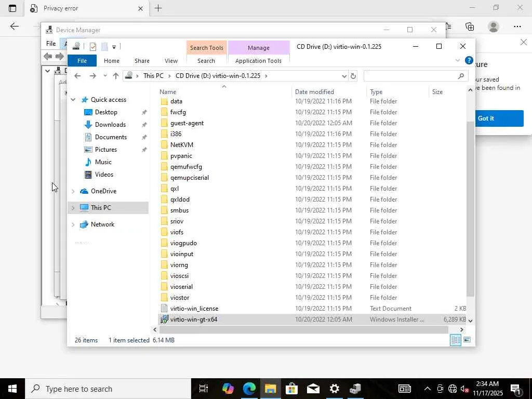
Task: Sort by Name column header
Action: (168, 92)
